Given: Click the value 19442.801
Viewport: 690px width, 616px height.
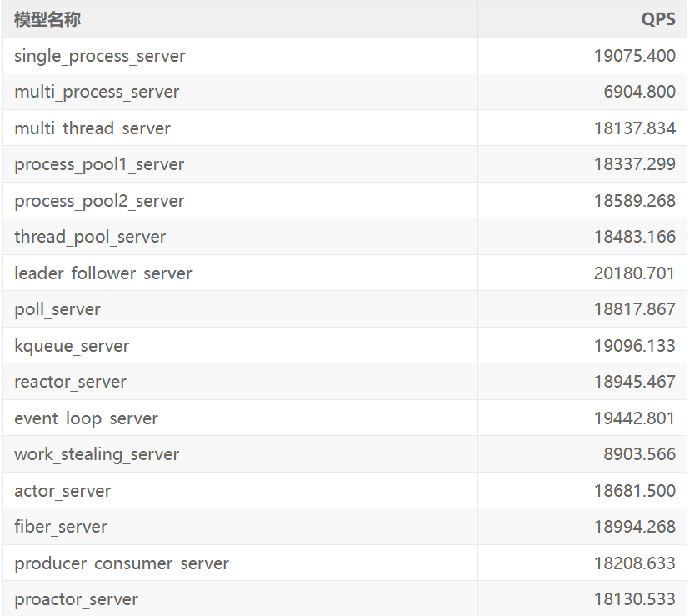Looking at the screenshot, I should (x=634, y=418).
